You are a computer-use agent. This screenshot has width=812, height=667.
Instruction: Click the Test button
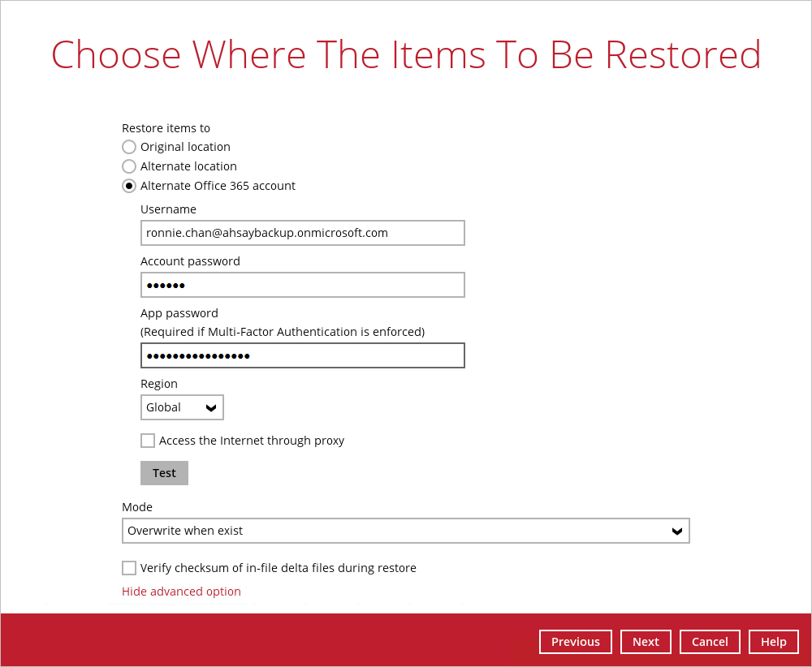[x=164, y=473]
